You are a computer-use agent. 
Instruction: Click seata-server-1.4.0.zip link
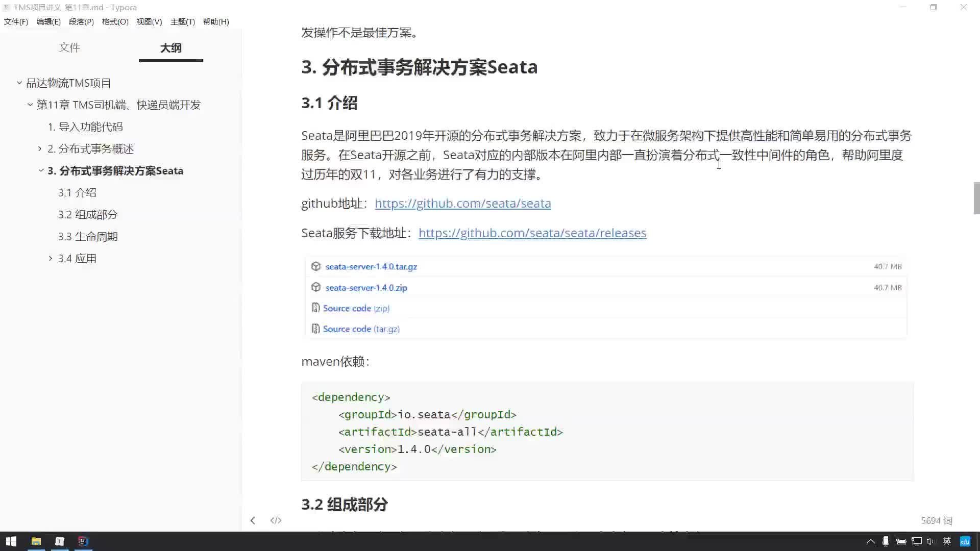(366, 287)
